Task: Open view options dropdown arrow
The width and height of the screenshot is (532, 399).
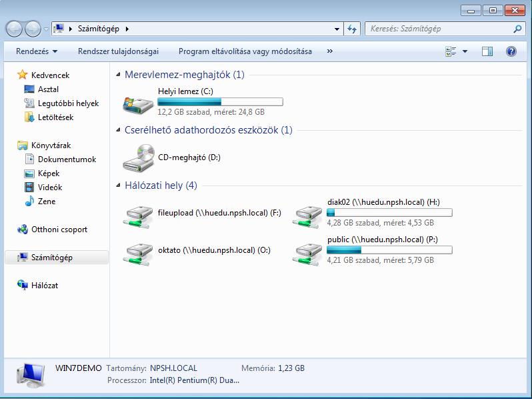Action: coord(465,51)
